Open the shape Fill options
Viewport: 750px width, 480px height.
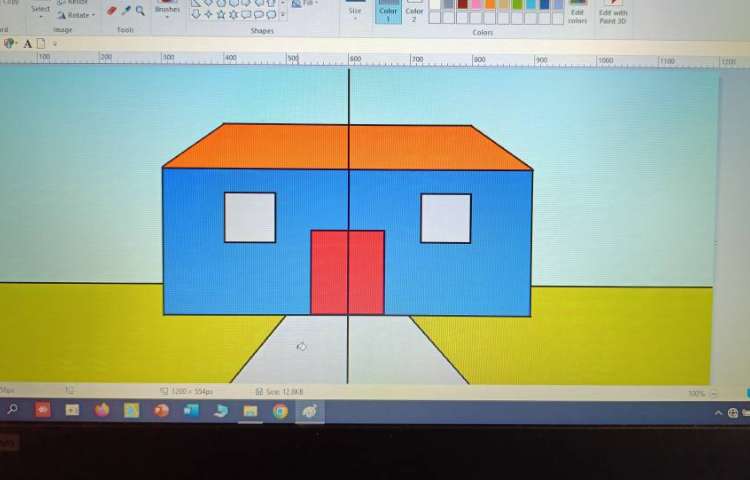(304, 4)
